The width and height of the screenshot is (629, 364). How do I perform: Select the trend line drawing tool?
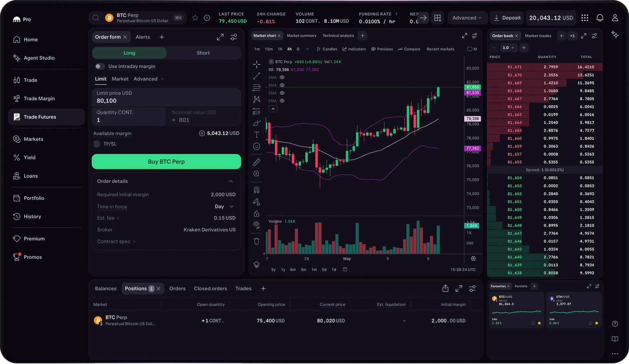257,76
